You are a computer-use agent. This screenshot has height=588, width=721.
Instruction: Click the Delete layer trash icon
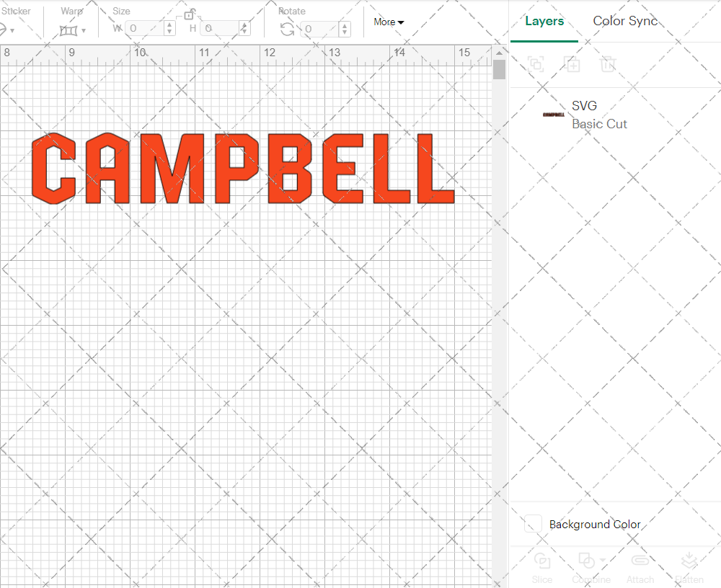tap(608, 65)
